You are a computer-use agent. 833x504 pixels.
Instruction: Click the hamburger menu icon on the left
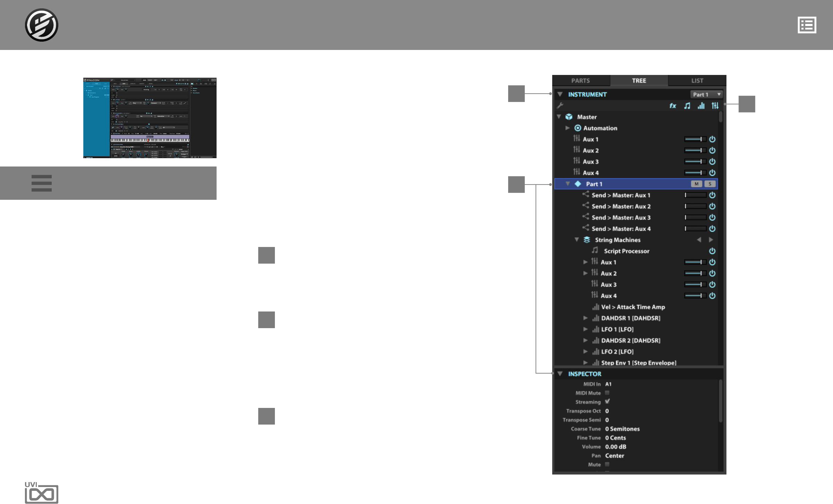42,183
